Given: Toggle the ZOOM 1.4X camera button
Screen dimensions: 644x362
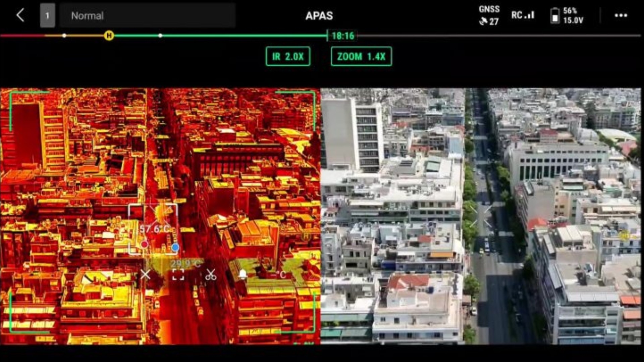Looking at the screenshot, I should (x=361, y=56).
